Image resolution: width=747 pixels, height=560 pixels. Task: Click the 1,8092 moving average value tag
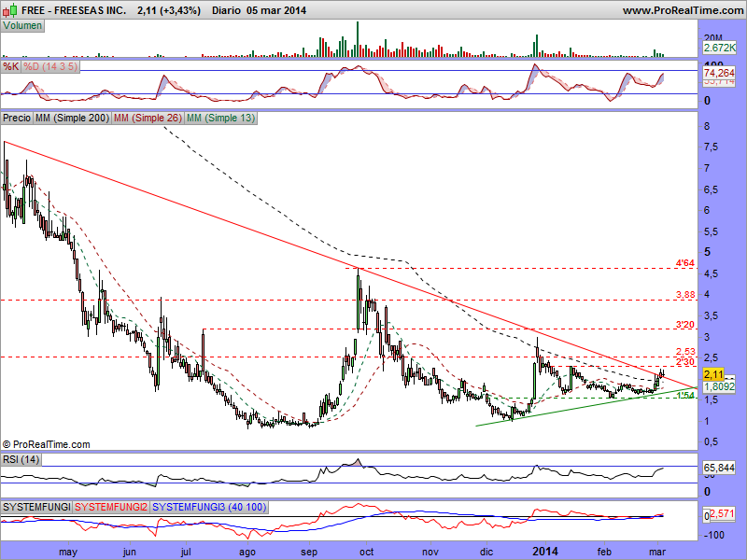[x=719, y=386]
